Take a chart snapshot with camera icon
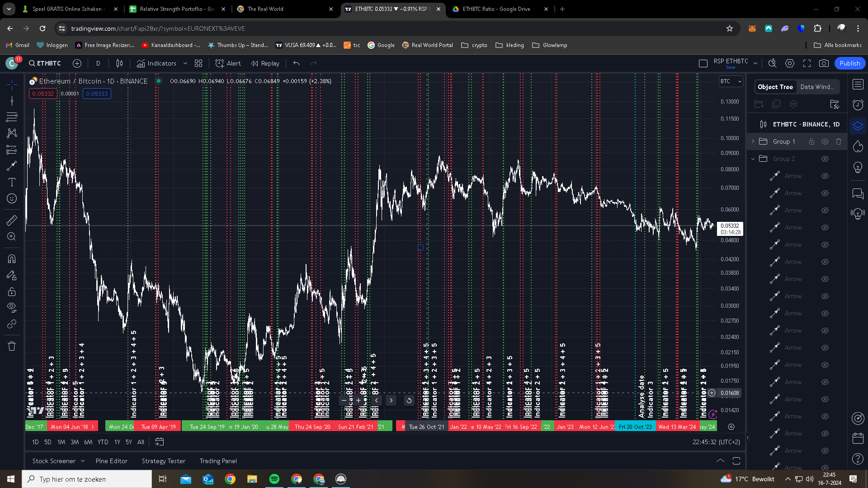Viewport: 868px width, 488px height. click(824, 63)
